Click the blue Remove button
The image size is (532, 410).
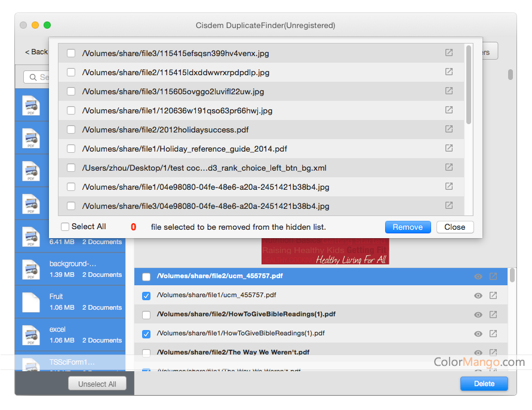pos(408,227)
